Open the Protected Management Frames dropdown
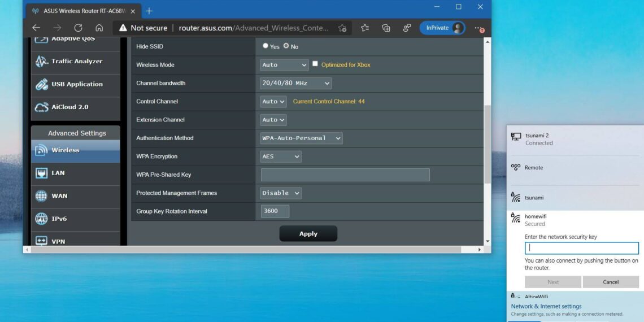Image resolution: width=644 pixels, height=322 pixels. click(x=281, y=193)
